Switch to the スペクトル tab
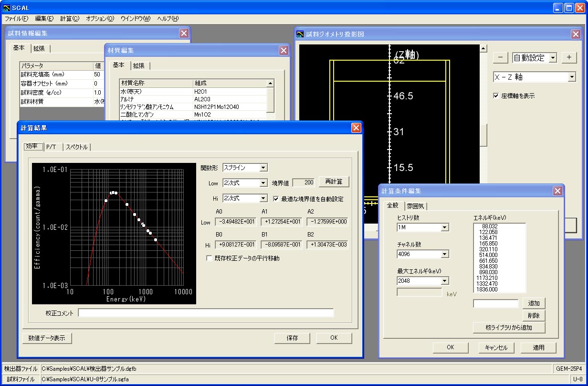The image size is (588, 386). 77,147
